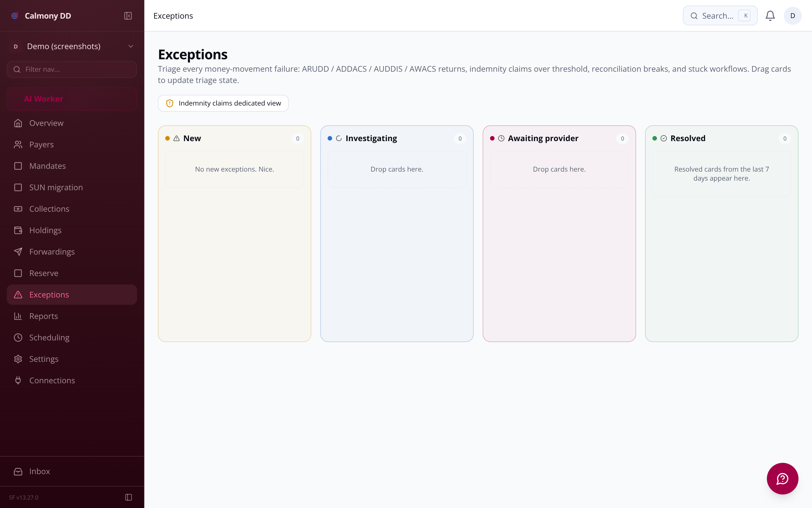The image size is (812, 508).
Task: Open Inbox nav entry
Action: point(72,472)
